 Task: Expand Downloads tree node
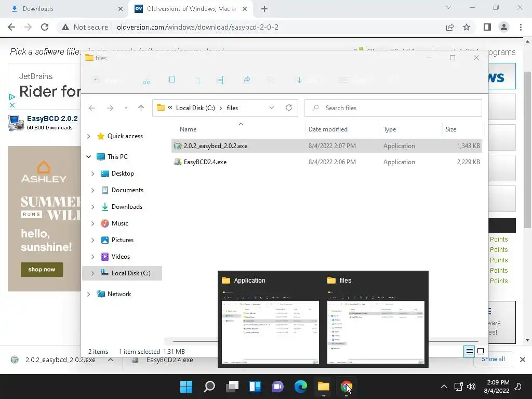coord(92,207)
